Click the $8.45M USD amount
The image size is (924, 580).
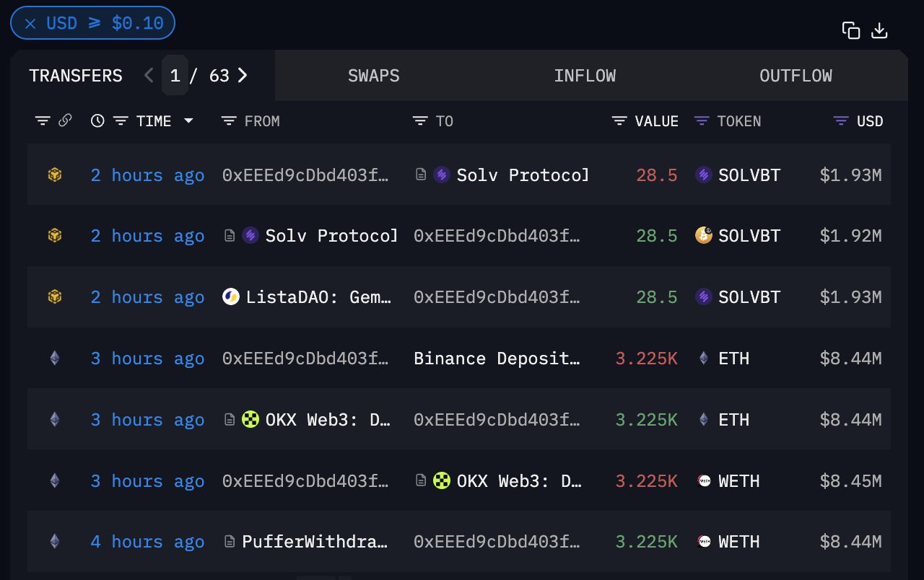click(850, 481)
